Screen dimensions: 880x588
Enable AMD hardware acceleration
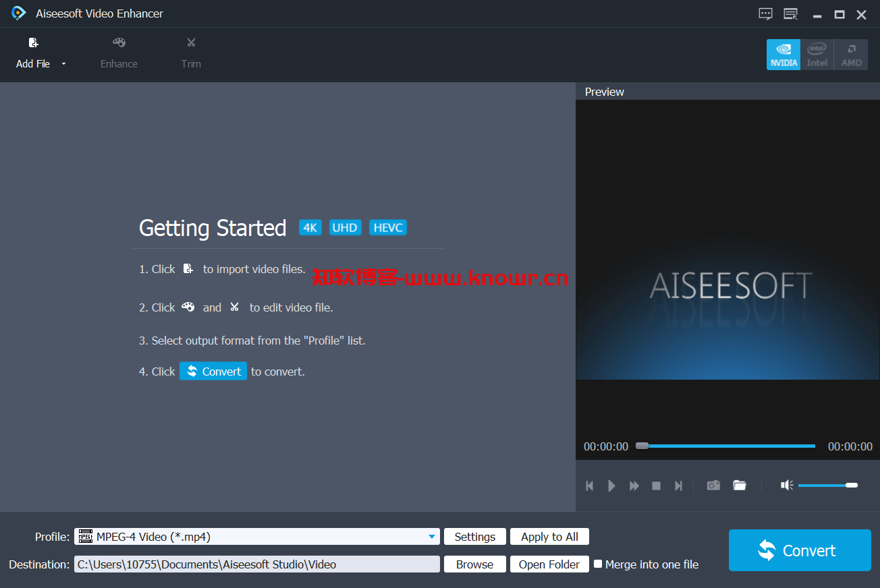pyautogui.click(x=851, y=54)
